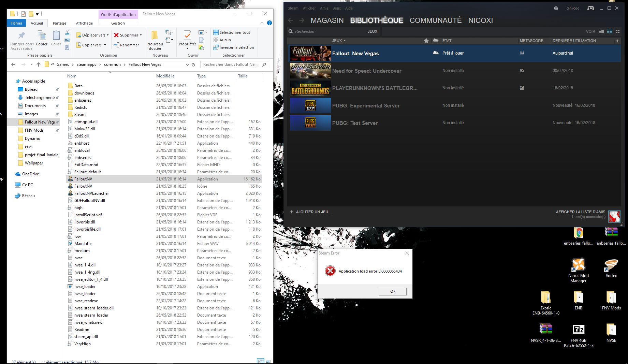Screen dimensions: 628x364
Task: Click the Épingler dans Accès rapide pin icon
Action: (x=22, y=35)
